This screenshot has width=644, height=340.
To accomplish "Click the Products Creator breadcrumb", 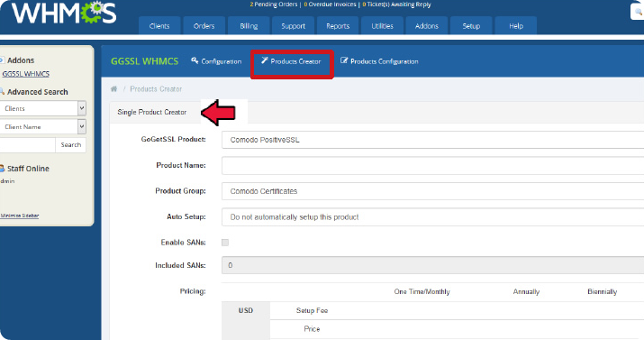I will (156, 88).
